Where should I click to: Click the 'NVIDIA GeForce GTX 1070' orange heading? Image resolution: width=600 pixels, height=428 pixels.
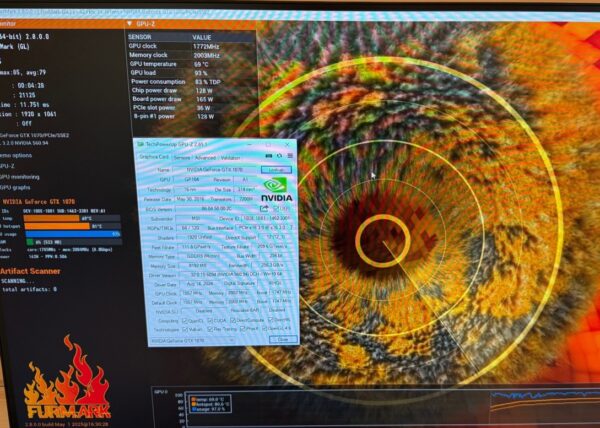click(38, 202)
